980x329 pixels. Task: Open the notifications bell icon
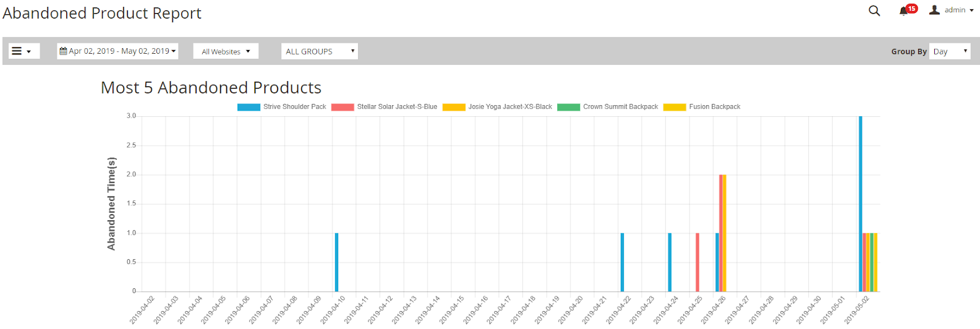click(x=903, y=11)
